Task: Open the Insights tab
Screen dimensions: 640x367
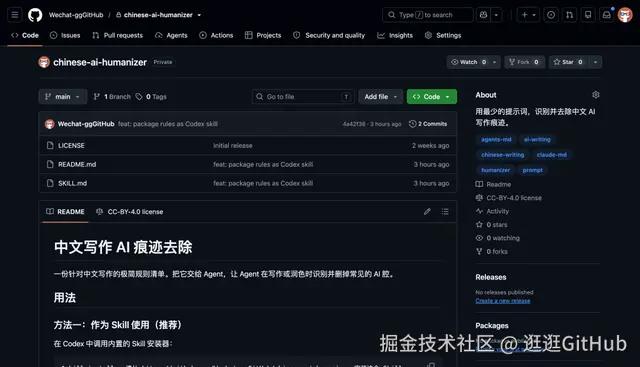Action: [395, 36]
